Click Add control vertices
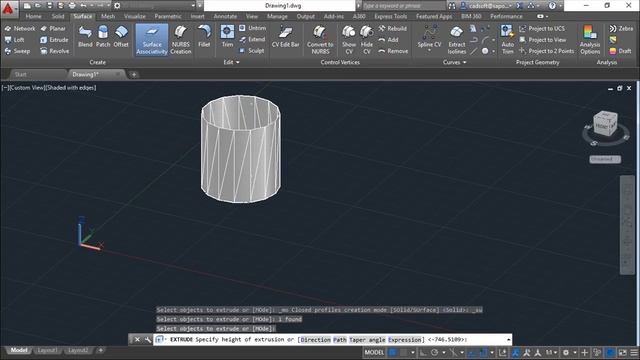 point(388,40)
